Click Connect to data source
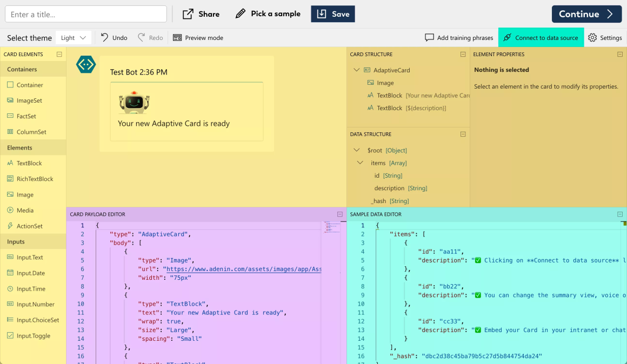This screenshot has height=364, width=627. click(541, 38)
